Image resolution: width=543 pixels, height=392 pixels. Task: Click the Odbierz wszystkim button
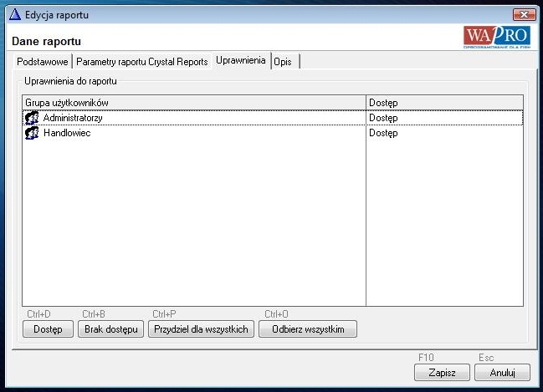point(308,329)
